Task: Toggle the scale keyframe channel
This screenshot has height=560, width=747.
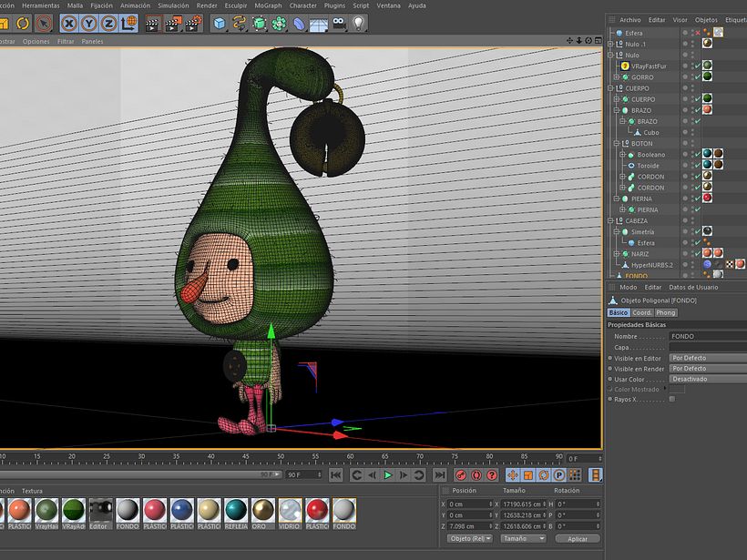Action: click(x=528, y=474)
